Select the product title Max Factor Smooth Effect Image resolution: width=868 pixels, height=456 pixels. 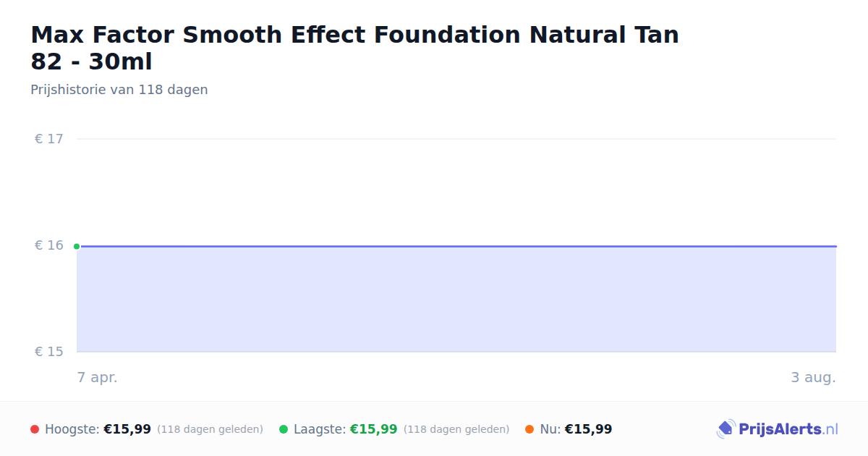pyautogui.click(x=354, y=48)
